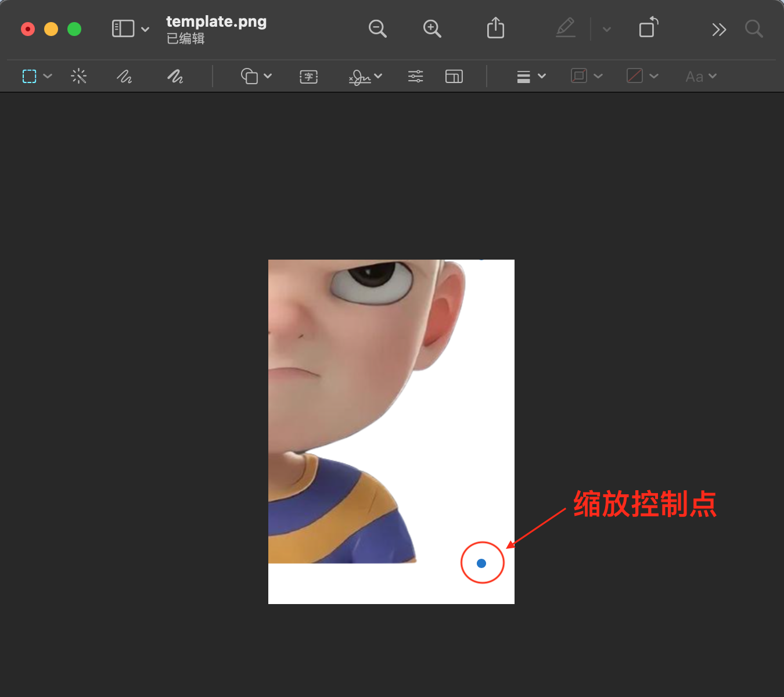Expand the Shapes dropdown chevron

click(268, 76)
